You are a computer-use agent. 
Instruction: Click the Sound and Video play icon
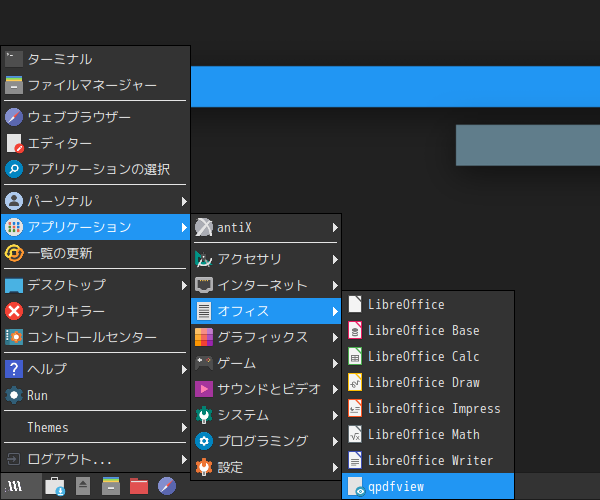click(x=204, y=389)
